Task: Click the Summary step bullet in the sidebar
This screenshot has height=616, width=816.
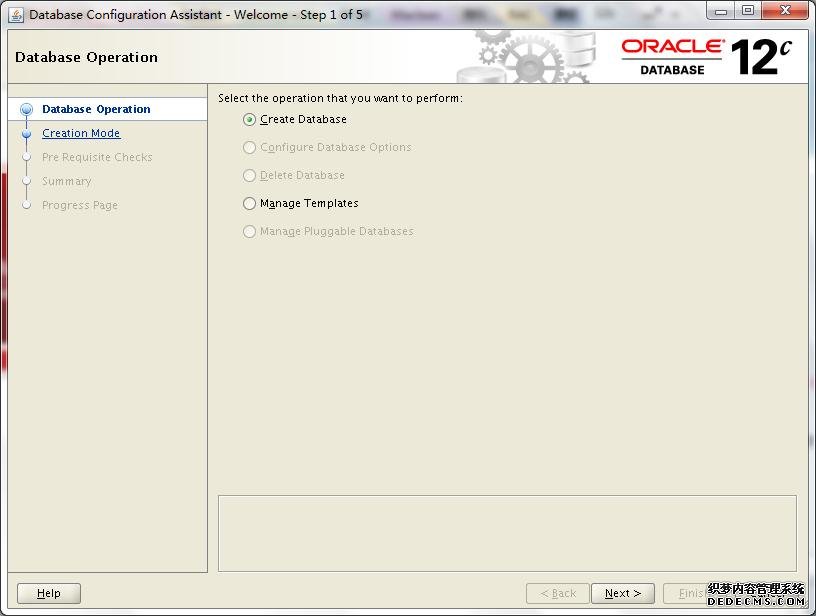Action: pyautogui.click(x=27, y=181)
